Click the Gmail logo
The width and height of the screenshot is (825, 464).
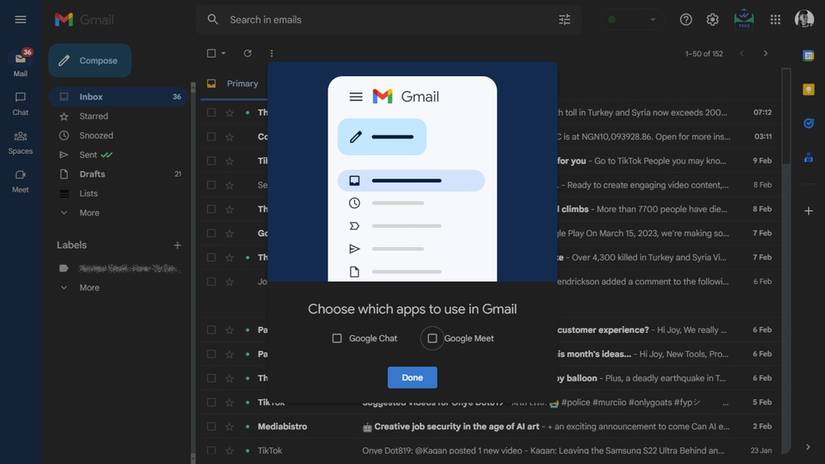pyautogui.click(x=84, y=20)
